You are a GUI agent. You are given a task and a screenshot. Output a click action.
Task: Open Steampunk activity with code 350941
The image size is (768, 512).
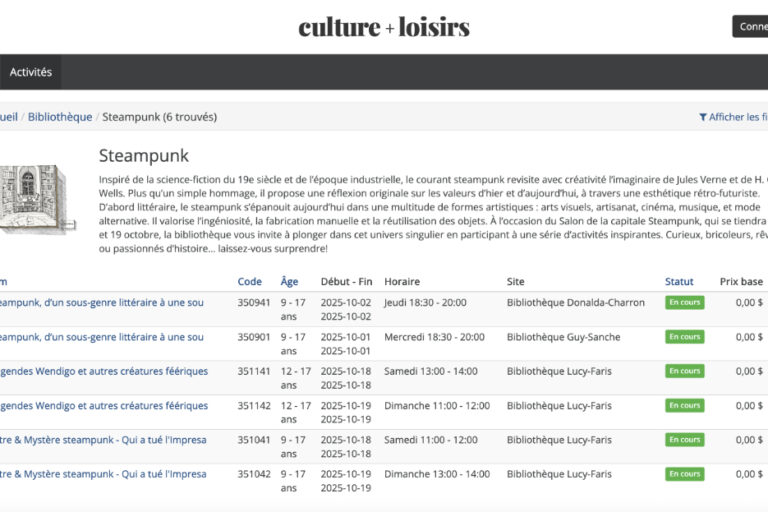click(x=100, y=302)
